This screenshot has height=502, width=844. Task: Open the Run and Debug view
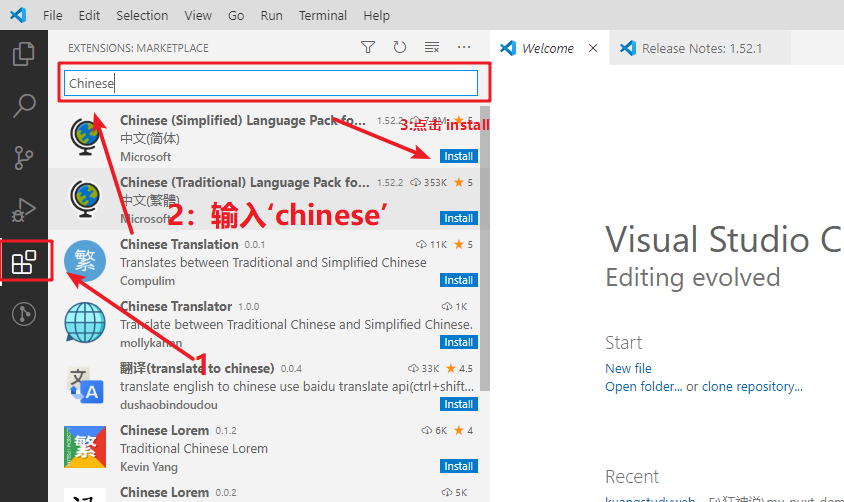tap(24, 210)
